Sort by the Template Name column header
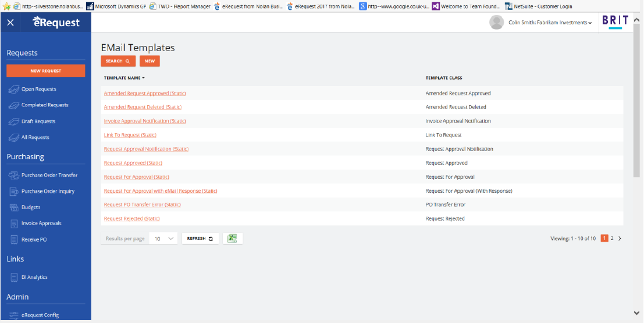Image resolution: width=644 pixels, height=323 pixels. [x=124, y=78]
